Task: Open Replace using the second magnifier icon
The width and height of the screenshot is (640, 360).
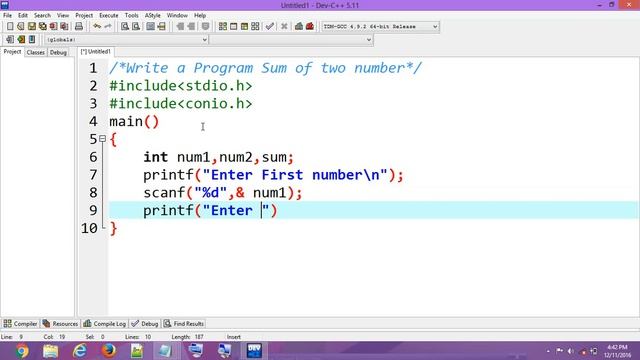Action: point(136,27)
